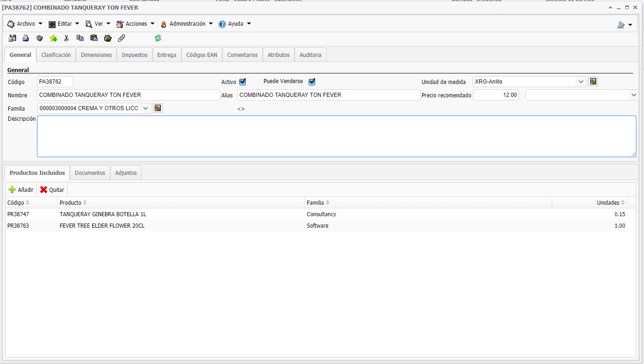Screen dimensions: 644x364
Task: Open the Adjuntos tab
Action: pos(126,173)
